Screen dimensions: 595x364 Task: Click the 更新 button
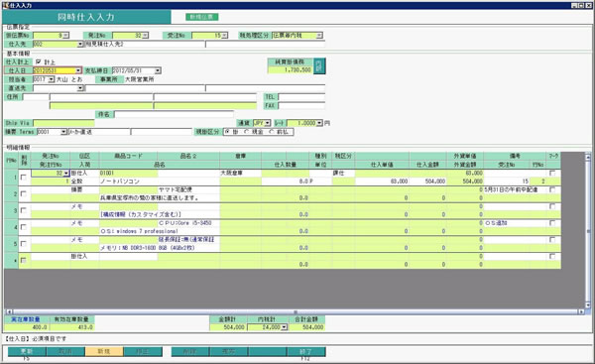click(x=27, y=351)
